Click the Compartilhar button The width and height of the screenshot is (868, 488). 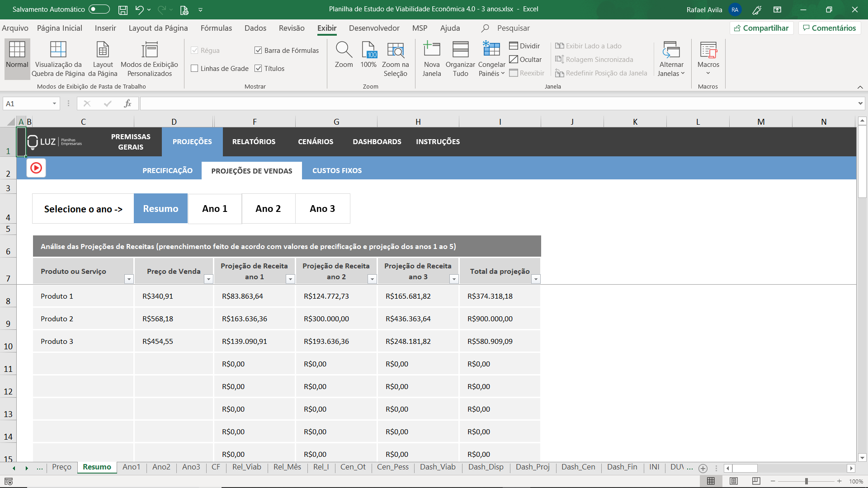point(761,28)
